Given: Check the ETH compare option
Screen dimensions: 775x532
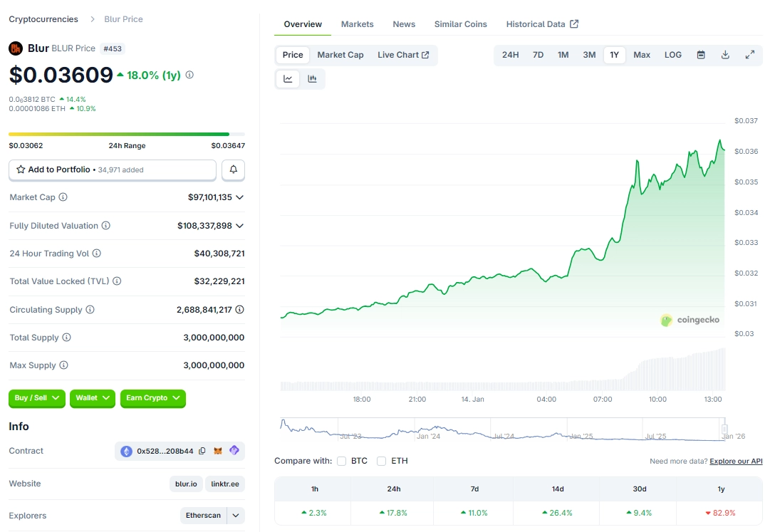Looking at the screenshot, I should pyautogui.click(x=381, y=461).
